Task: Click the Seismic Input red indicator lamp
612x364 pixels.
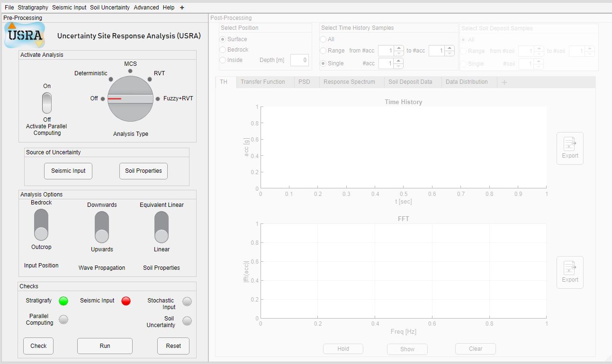Action: (x=126, y=301)
